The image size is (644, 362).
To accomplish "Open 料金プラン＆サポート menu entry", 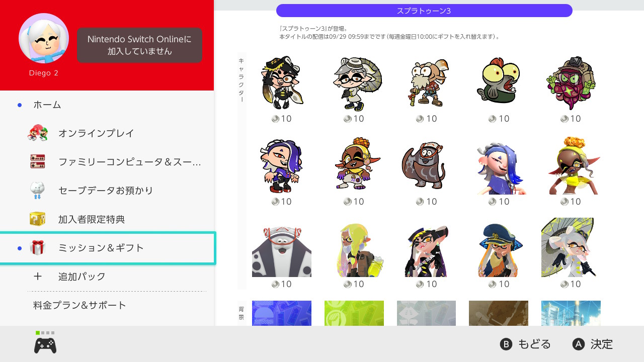I will point(107,305).
